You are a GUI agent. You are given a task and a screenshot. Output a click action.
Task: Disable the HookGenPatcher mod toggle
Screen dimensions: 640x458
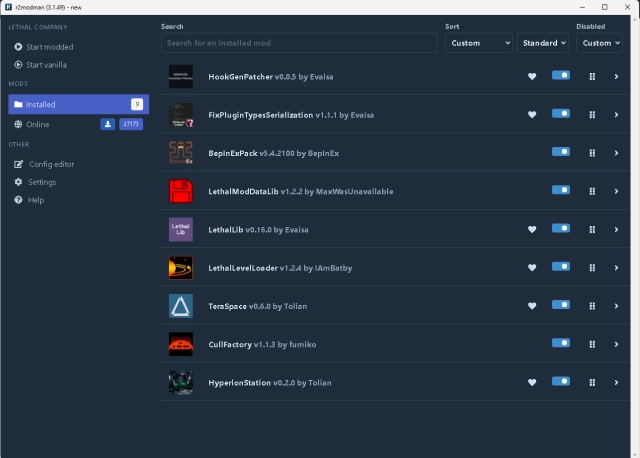[561, 75]
